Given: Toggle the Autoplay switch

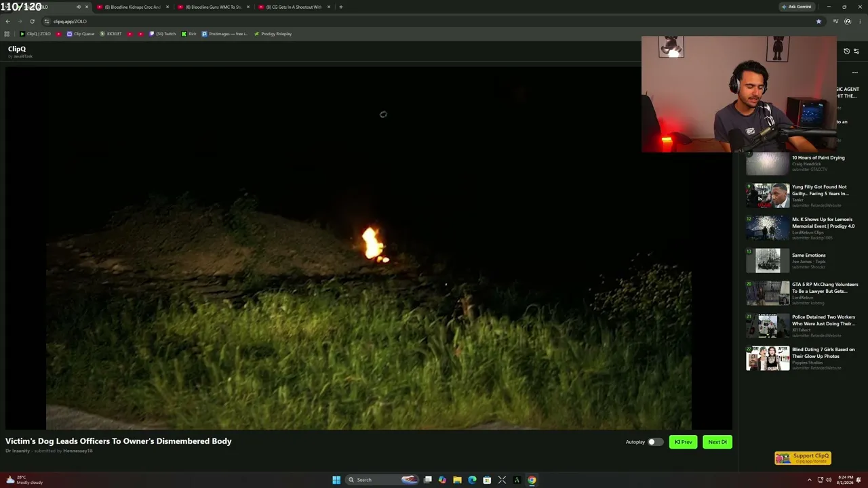Looking at the screenshot, I should pyautogui.click(x=655, y=442).
